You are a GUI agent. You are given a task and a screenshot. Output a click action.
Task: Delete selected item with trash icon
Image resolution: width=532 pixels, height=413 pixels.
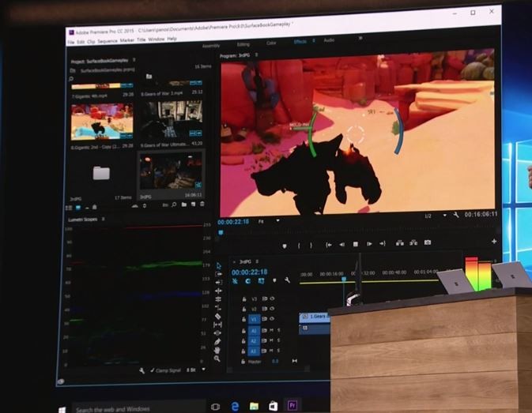pyautogui.click(x=202, y=204)
